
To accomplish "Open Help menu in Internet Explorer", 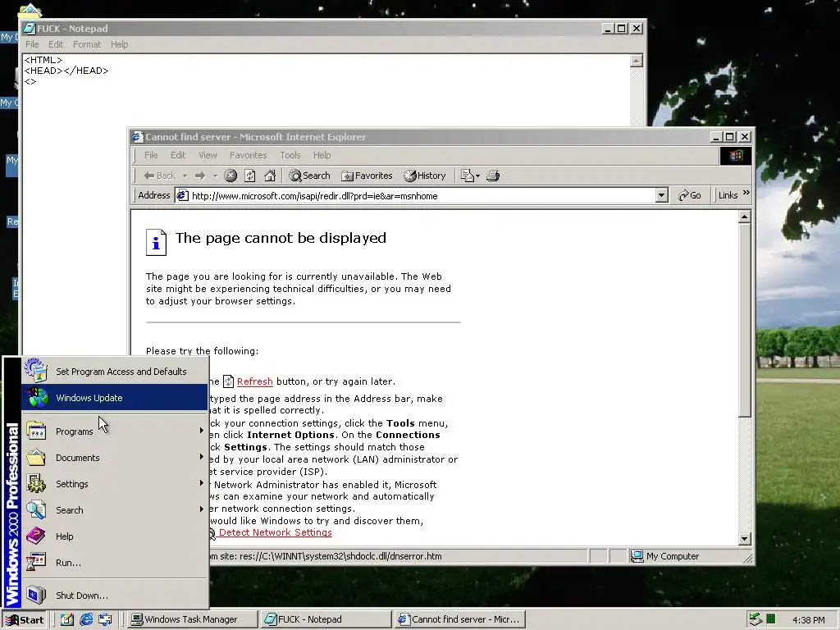I will pos(322,155).
